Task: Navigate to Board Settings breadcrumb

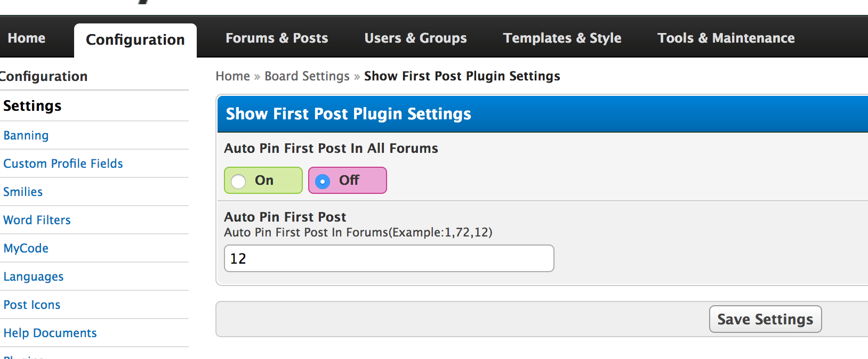Action: tap(307, 76)
